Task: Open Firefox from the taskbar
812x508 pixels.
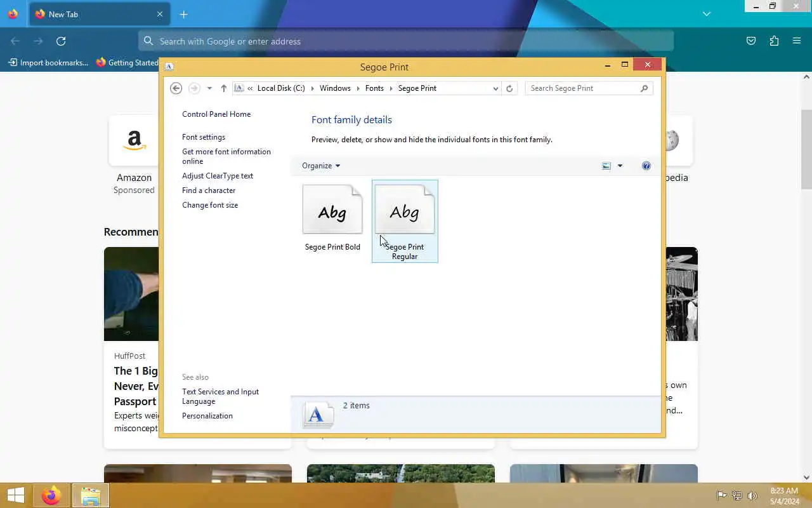Action: (51, 495)
